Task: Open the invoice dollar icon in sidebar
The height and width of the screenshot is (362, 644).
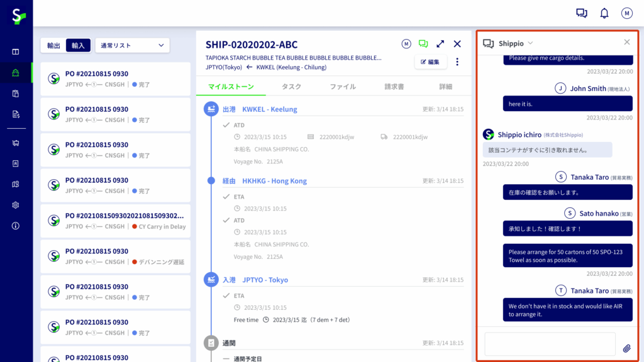Action: (x=16, y=114)
